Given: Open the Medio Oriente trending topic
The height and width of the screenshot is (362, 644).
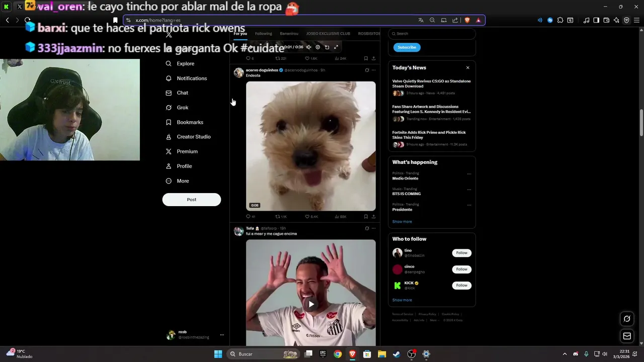Looking at the screenshot, I should click(x=405, y=178).
